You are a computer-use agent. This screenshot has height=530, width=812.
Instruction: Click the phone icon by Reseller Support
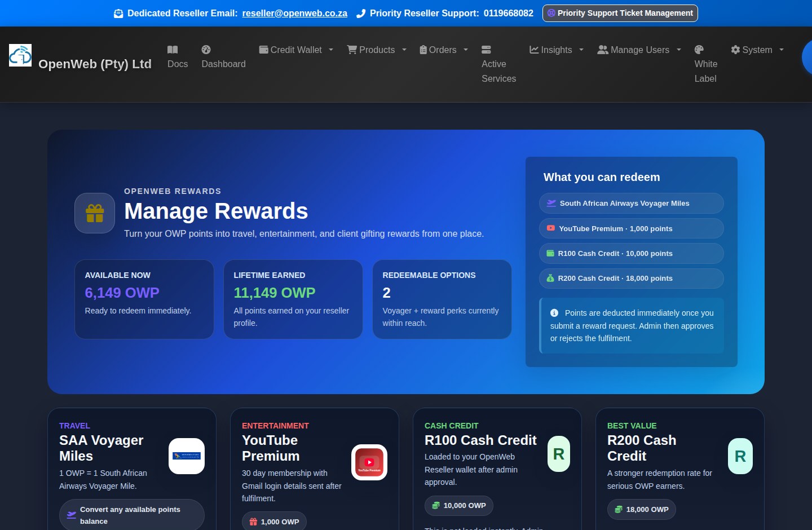click(x=361, y=14)
